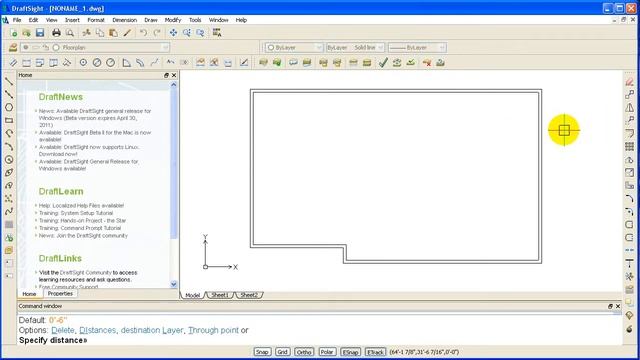Float the Home panel using its undock button

pos(166,75)
